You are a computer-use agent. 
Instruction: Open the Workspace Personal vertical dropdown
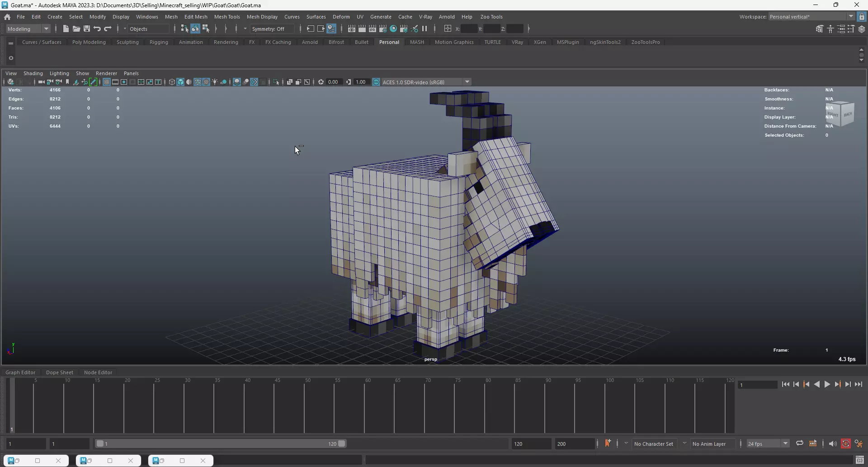click(811, 17)
